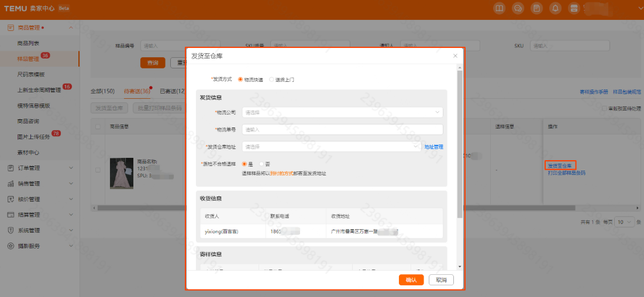644x297 pixels.
Task: Click the 订单管理 sidebar icon
Action: (x=11, y=168)
